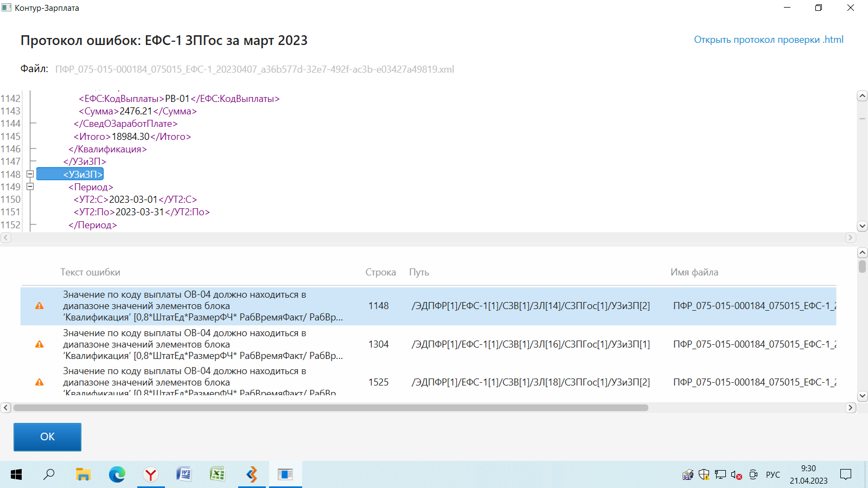Open Windows Security shield tray icon

(x=704, y=474)
